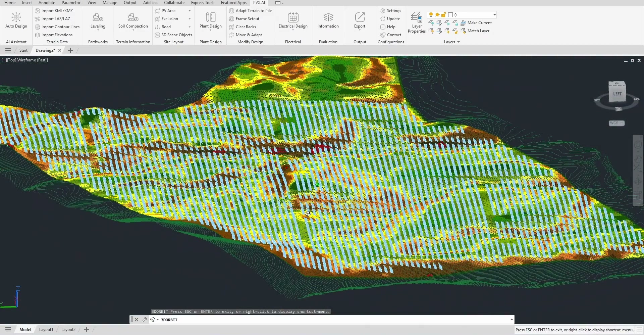Open 3D Scene Objects
The image size is (644, 335).
(173, 35)
